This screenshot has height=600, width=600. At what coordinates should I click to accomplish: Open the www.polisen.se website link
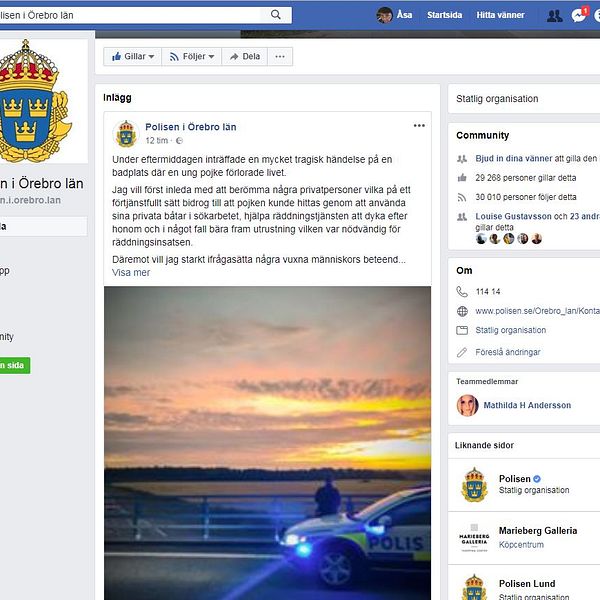coord(538,311)
